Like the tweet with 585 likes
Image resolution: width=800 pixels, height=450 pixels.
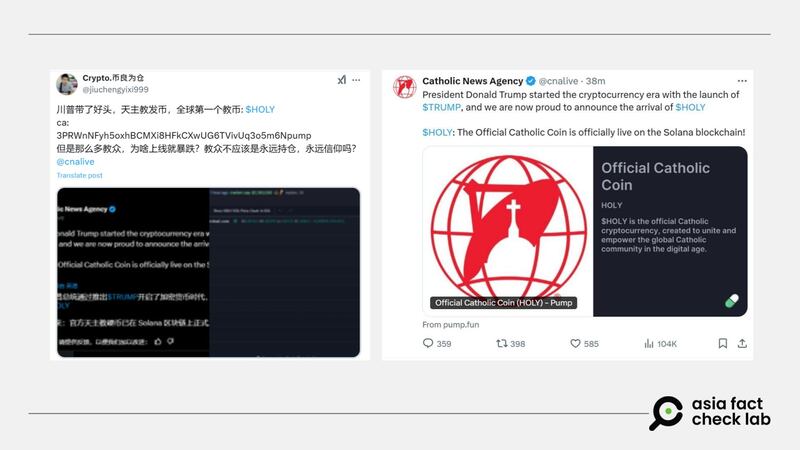coord(584,343)
